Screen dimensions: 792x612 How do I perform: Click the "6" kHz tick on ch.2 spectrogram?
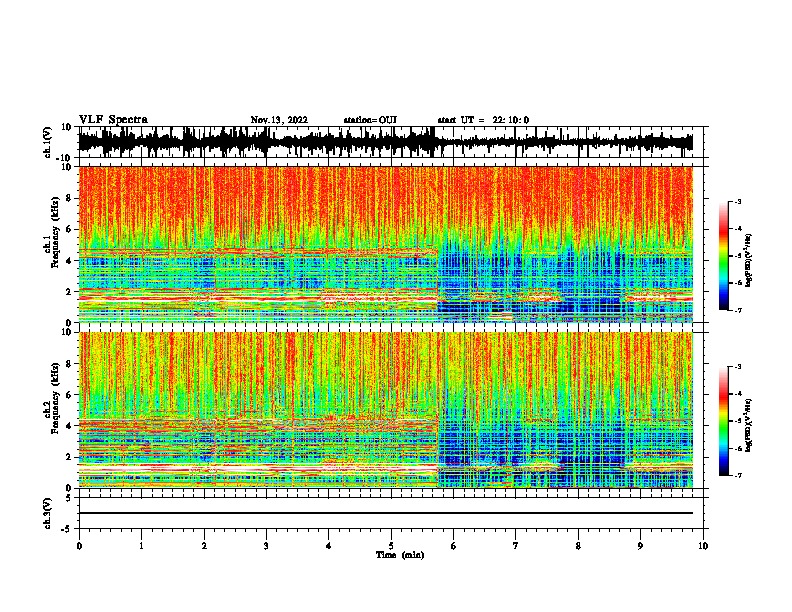(x=70, y=395)
